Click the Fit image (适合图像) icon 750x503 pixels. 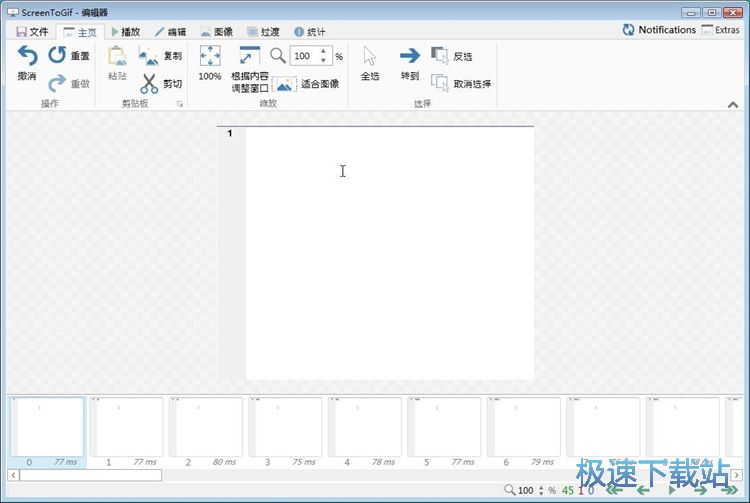pyautogui.click(x=284, y=85)
